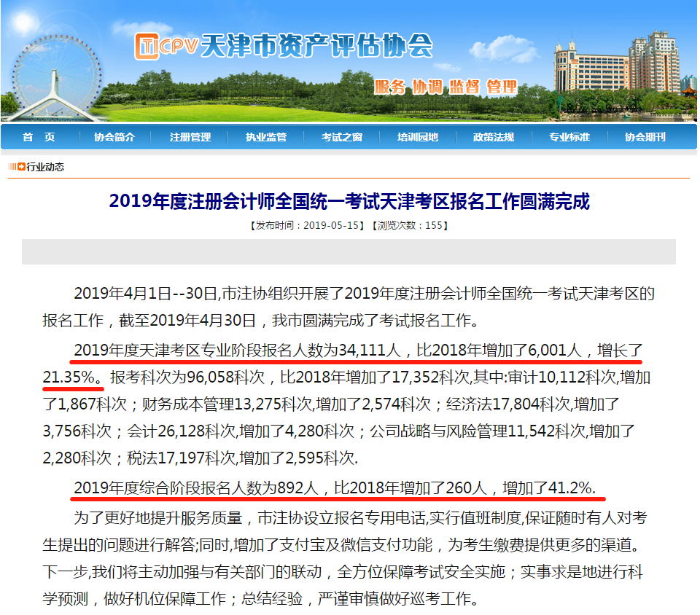Navigate to 培训园地 in the nav bar
Screen dimensions: 700x615
click(x=418, y=137)
